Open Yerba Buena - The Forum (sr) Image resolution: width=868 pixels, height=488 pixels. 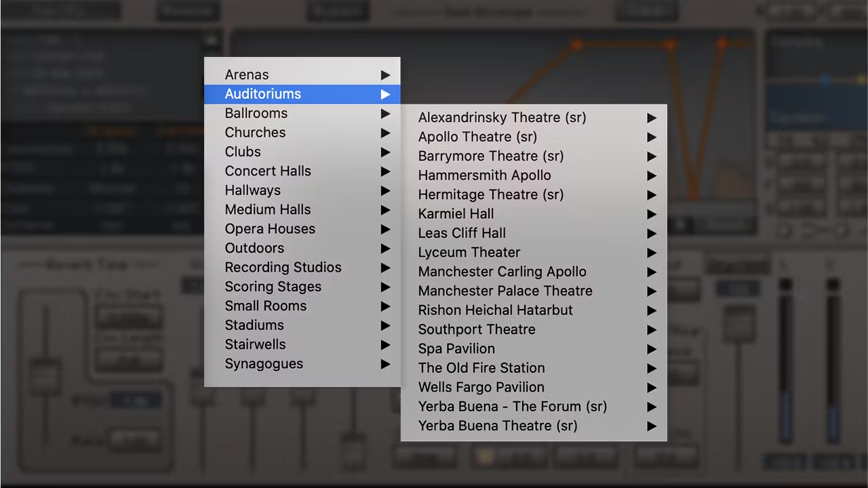(x=534, y=407)
